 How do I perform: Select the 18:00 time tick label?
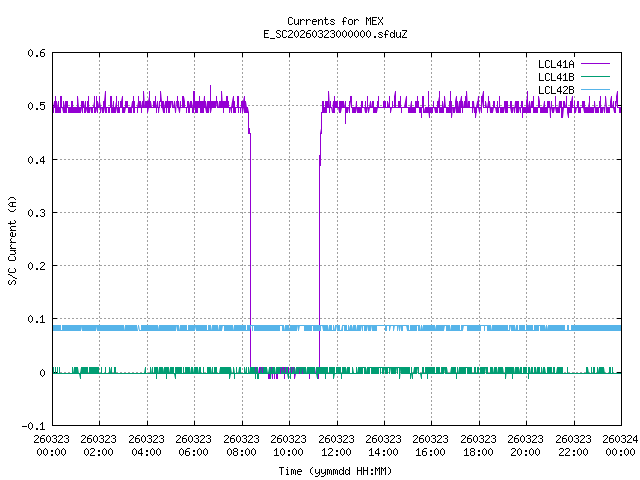(x=478, y=445)
